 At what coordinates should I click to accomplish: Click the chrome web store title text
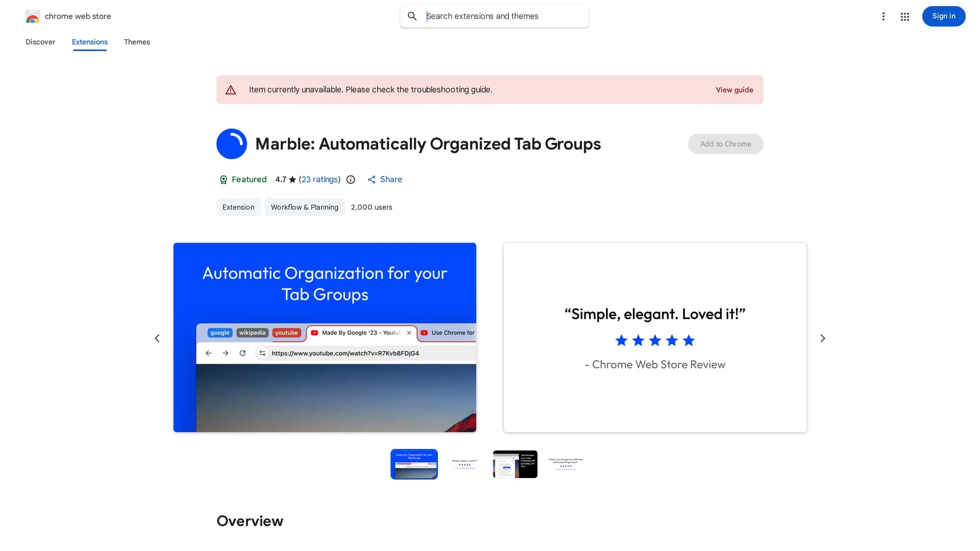click(x=78, y=16)
